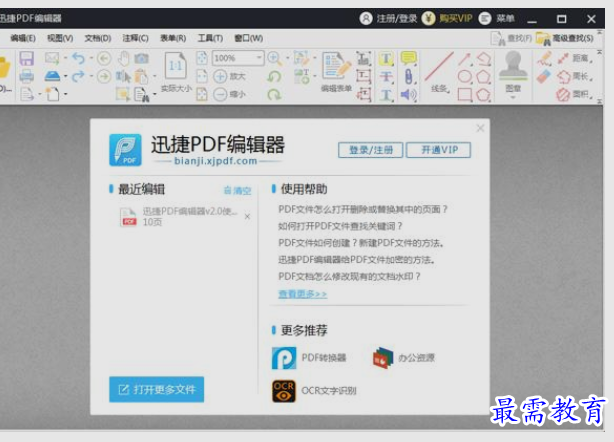614x442 pixels.
Task: Expand the dropdown arrow beside the Undo icon
Action: (91, 58)
